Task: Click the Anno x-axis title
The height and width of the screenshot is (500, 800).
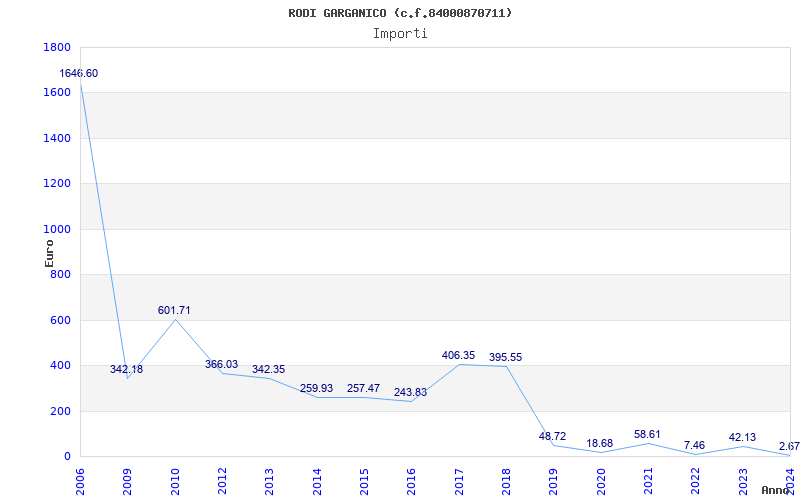Action: (x=774, y=490)
